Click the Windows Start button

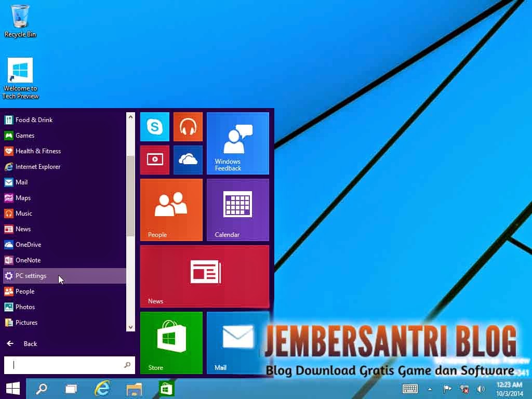[x=13, y=389]
